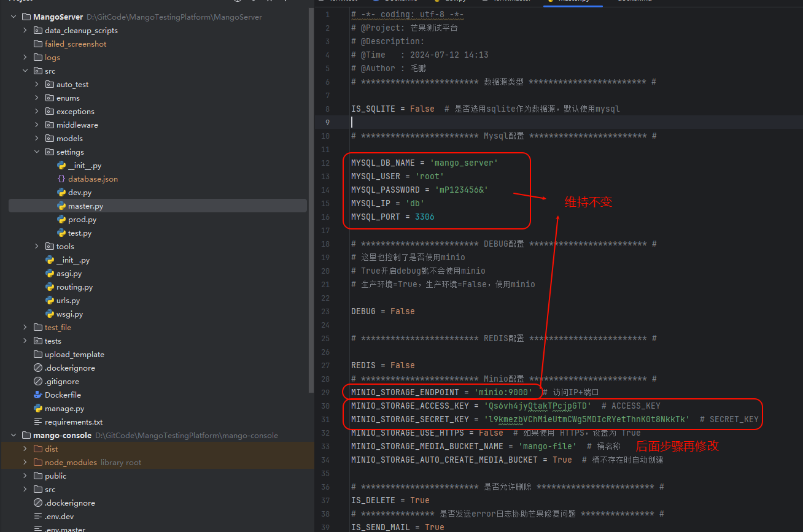Click the ignored-file icon beside .gitignore
Image resolution: width=803 pixels, height=532 pixels.
tap(38, 381)
